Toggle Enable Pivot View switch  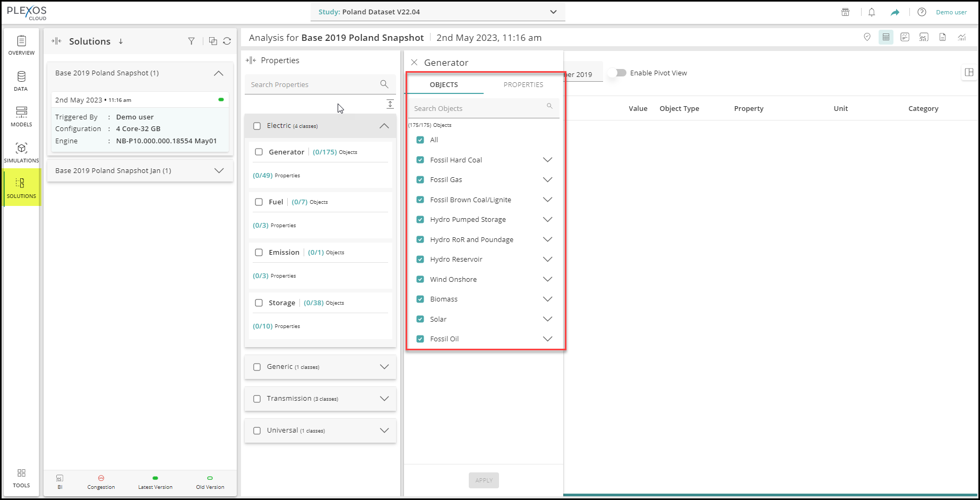pos(618,73)
